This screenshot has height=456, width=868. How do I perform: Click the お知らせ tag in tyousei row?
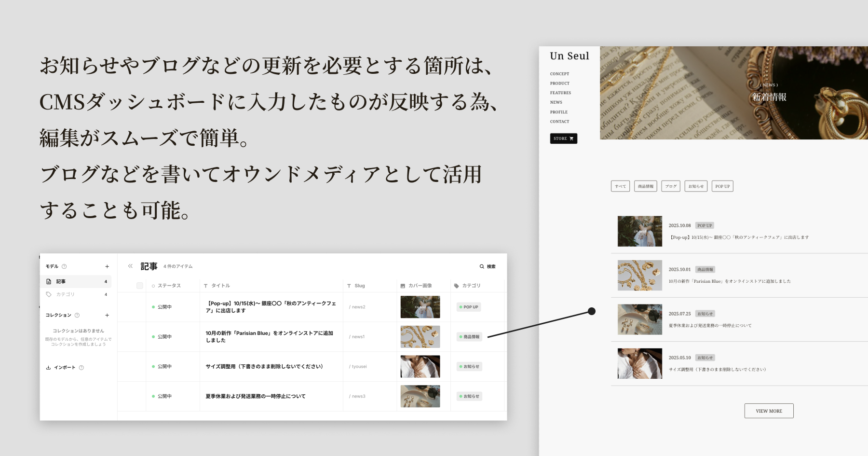pyautogui.click(x=469, y=367)
